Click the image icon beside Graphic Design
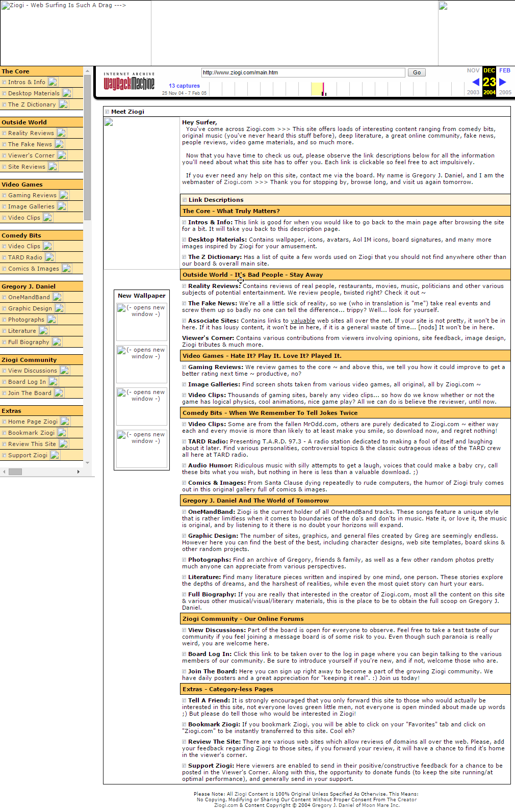This screenshot has width=515, height=812. coord(60,308)
